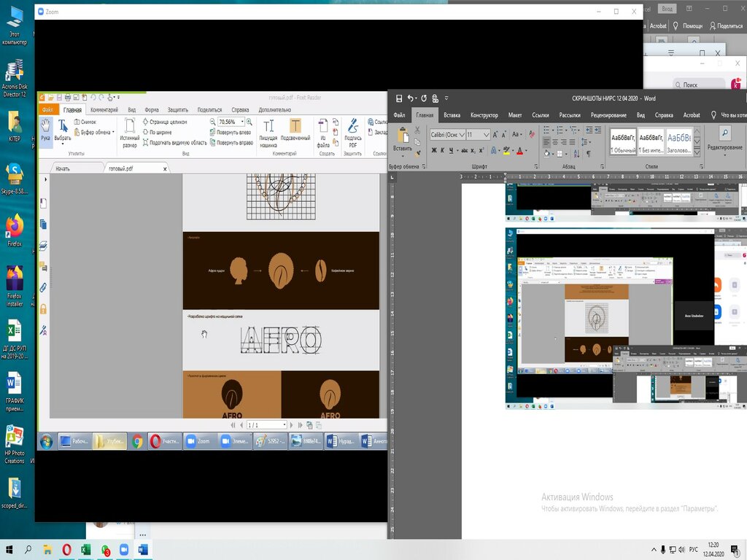This screenshot has width=747, height=560.
Task: Click the Снимок snapshot tool in Foxit
Action: (85, 122)
